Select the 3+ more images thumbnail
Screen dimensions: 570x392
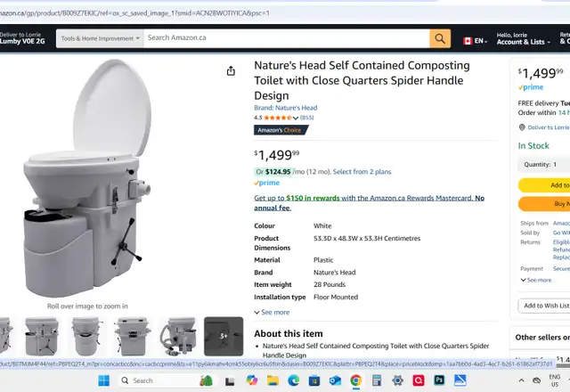[224, 337]
